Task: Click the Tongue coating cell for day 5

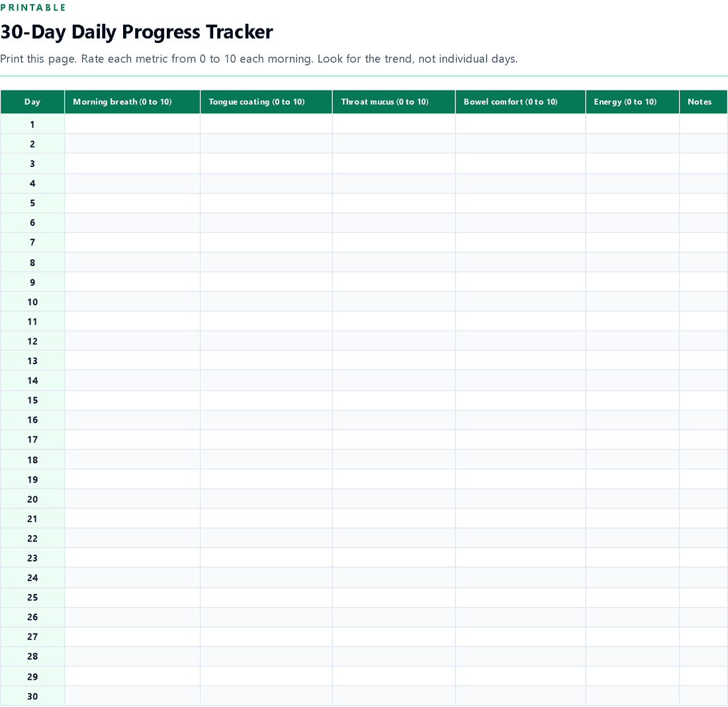Action: coord(267,203)
